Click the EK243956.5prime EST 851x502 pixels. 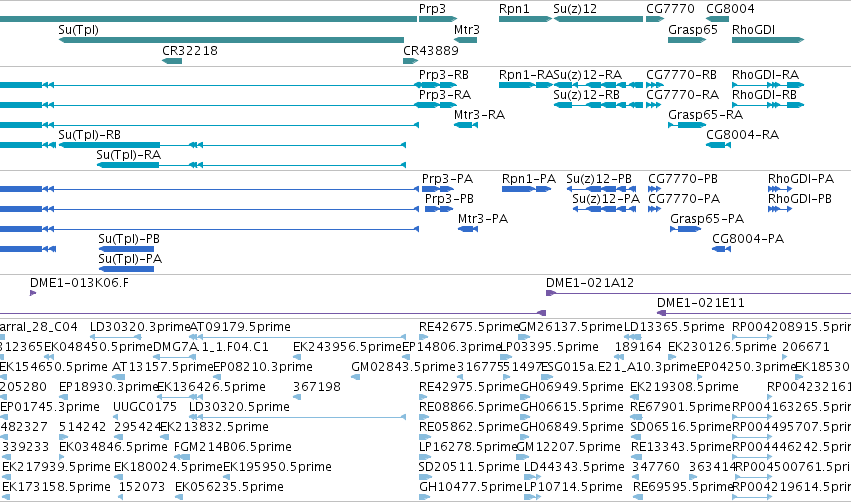click(x=297, y=357)
